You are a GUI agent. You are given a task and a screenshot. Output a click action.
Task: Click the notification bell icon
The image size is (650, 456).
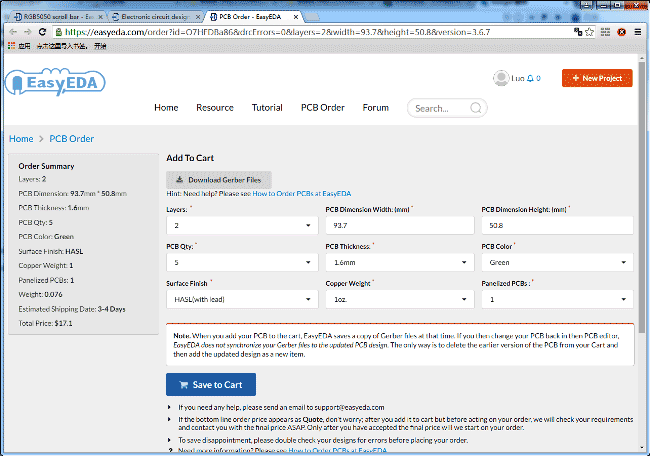530,78
